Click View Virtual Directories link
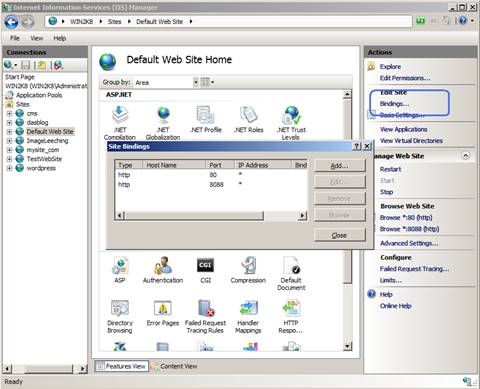This screenshot has width=480, height=389. [x=411, y=141]
